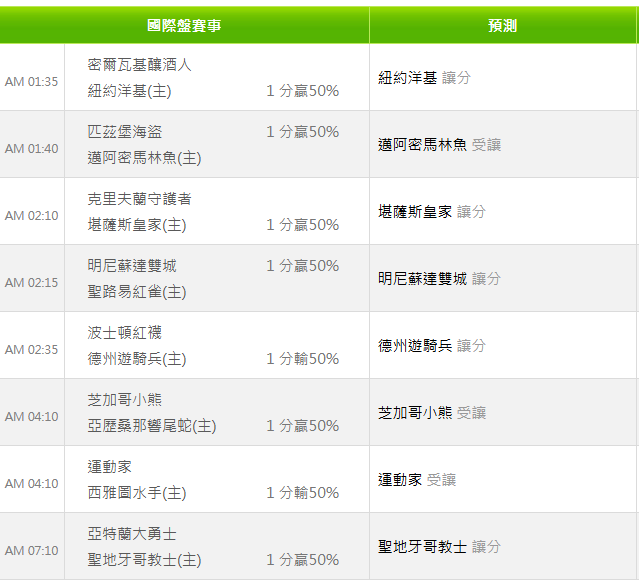Click the 預測 column header
Screen dimensions: 639x584
tap(502, 25)
